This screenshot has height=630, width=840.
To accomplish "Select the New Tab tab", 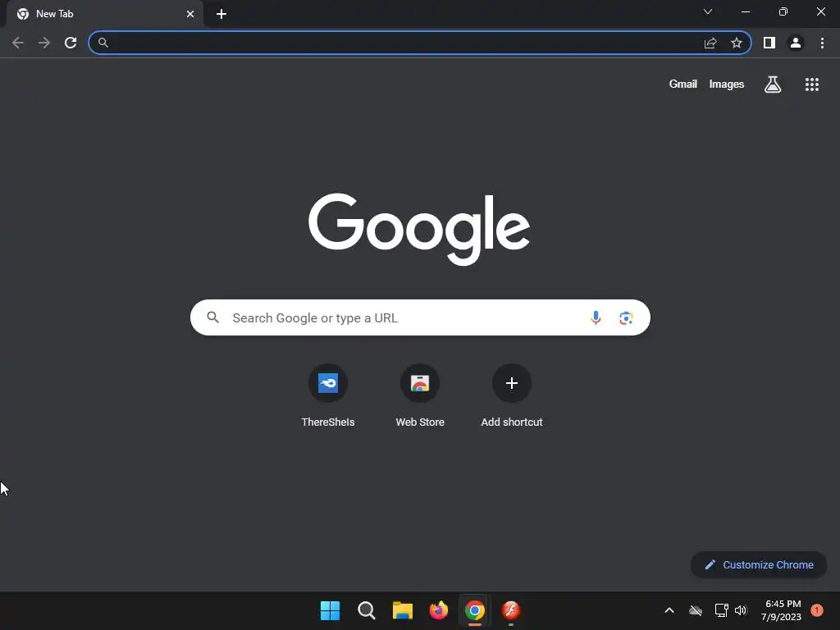I will (x=104, y=14).
